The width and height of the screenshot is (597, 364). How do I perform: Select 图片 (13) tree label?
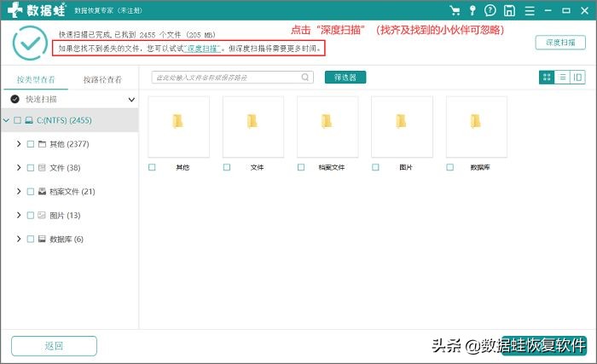pyautogui.click(x=65, y=215)
